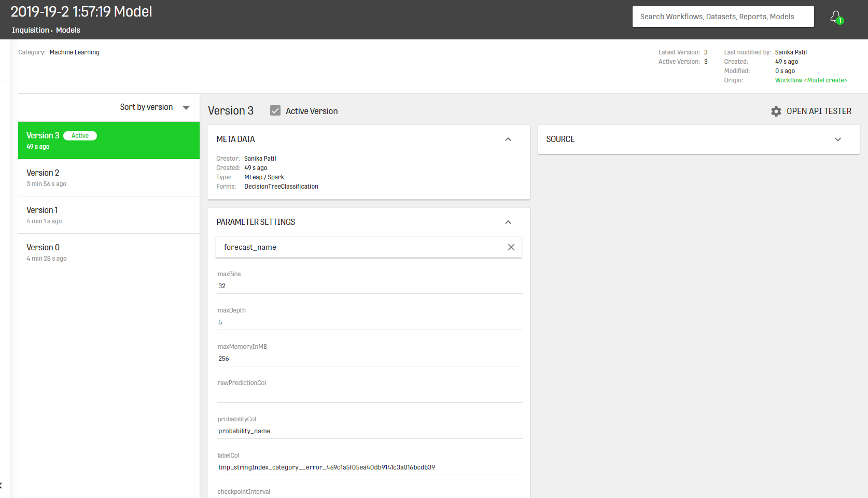Uncheck the Active Version checkbox
The width and height of the screenshot is (868, 498).
(x=275, y=111)
